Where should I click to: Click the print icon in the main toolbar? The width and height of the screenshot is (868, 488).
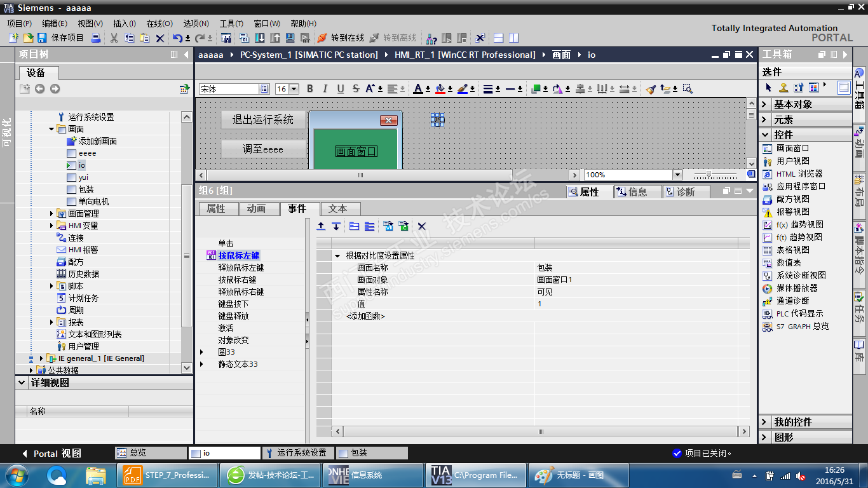96,38
